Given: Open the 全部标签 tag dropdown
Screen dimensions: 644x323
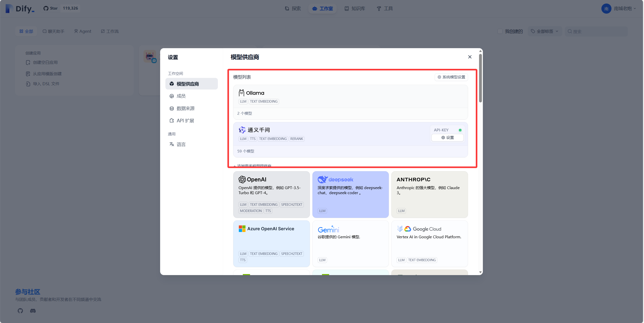Looking at the screenshot, I should coord(545,31).
